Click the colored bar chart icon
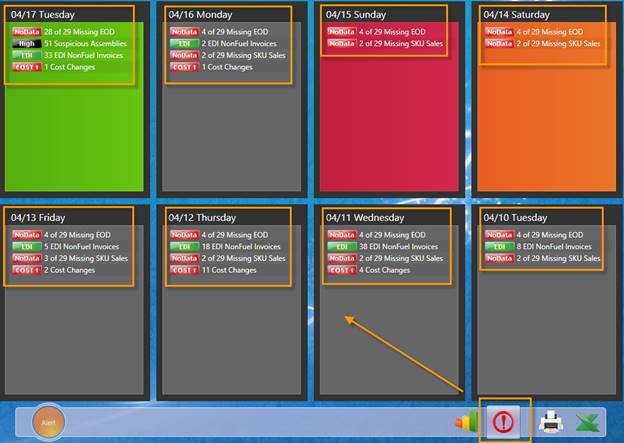Screen dimensions: 624x443 [467, 423]
